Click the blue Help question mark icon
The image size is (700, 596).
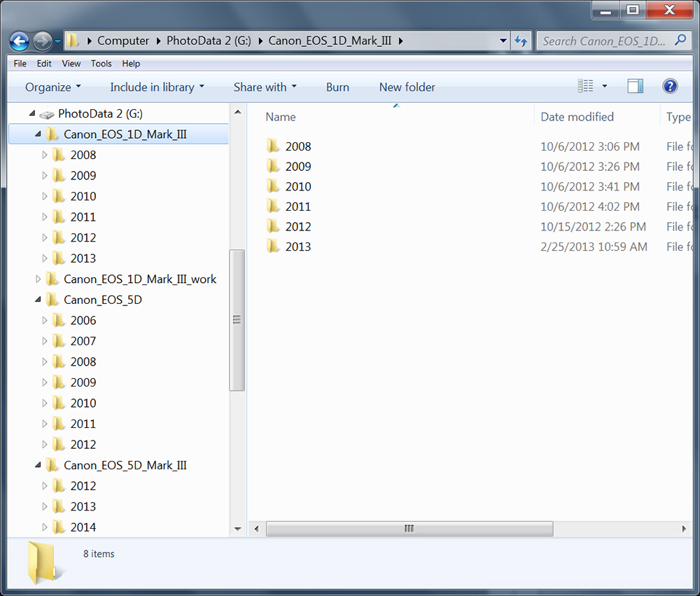[670, 85]
